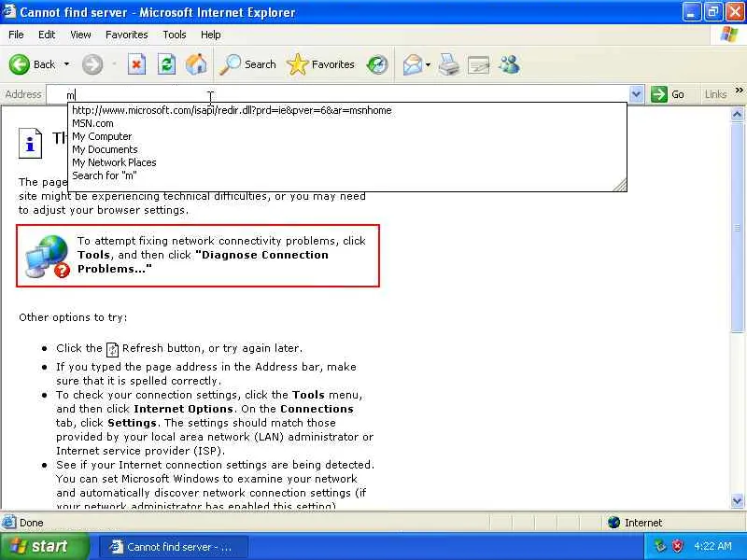This screenshot has height=560, width=747.
Task: Open the Help menu
Action: coord(211,35)
